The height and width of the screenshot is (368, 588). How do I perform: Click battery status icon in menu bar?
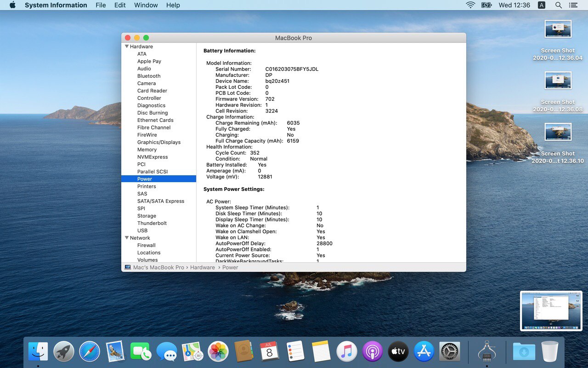click(x=486, y=5)
